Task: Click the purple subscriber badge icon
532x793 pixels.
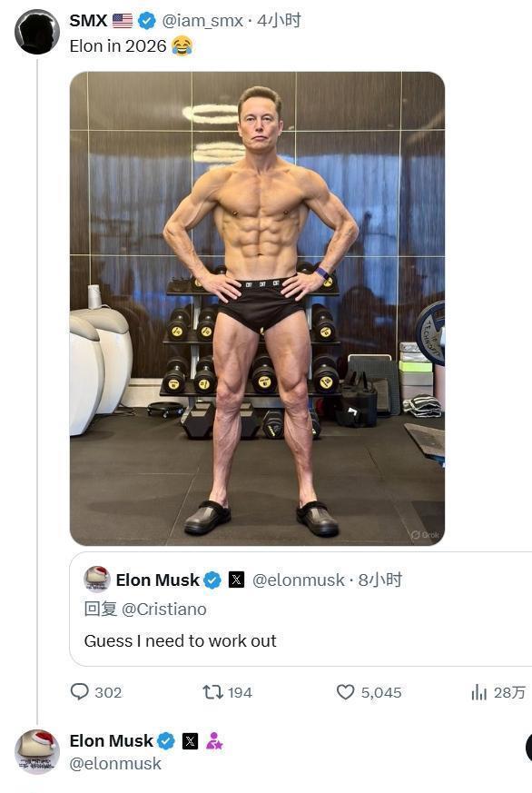Action: point(214,741)
